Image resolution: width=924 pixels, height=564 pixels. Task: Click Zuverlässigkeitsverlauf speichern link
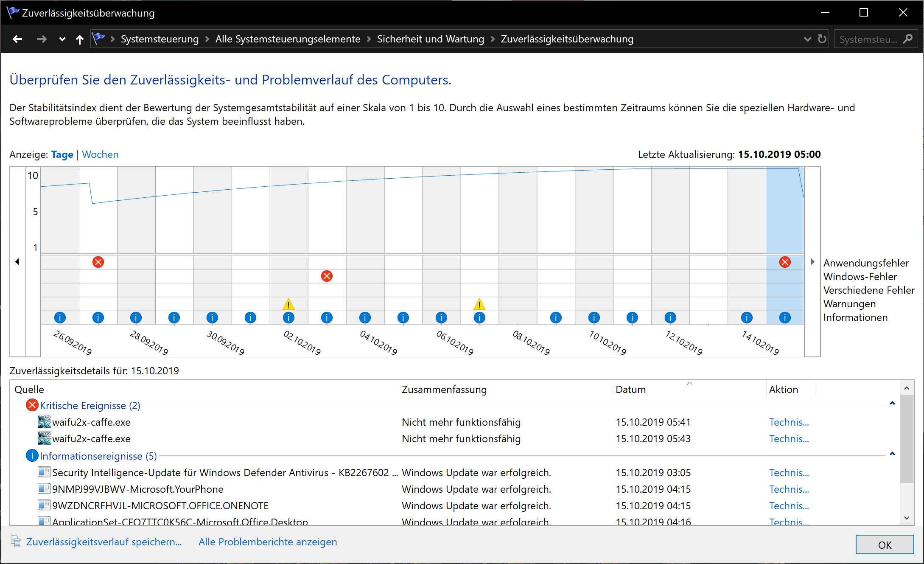pyautogui.click(x=104, y=542)
